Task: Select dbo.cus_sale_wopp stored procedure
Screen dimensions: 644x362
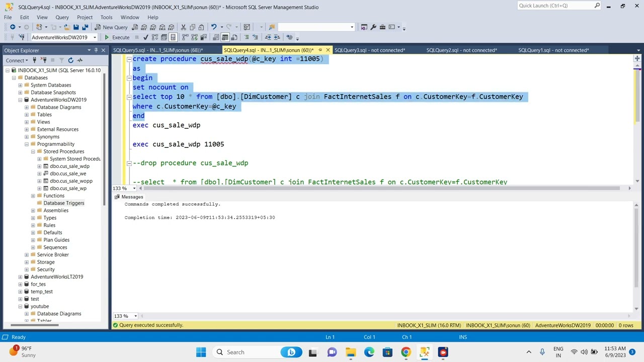Action: [x=71, y=181]
